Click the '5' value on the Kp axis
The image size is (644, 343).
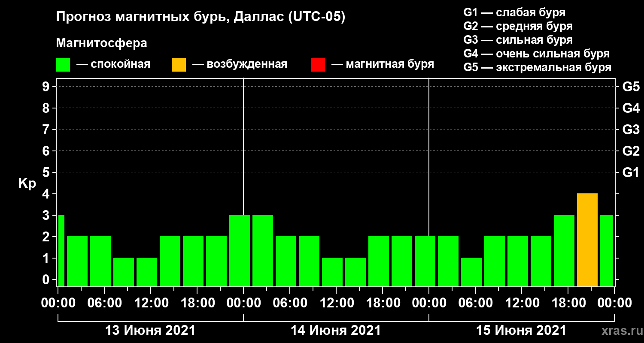(47, 172)
